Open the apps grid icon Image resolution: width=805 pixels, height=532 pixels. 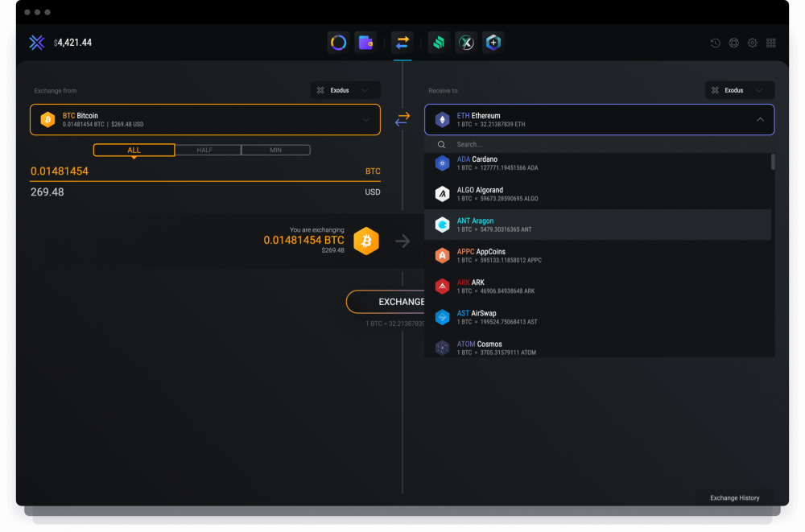[x=771, y=43]
